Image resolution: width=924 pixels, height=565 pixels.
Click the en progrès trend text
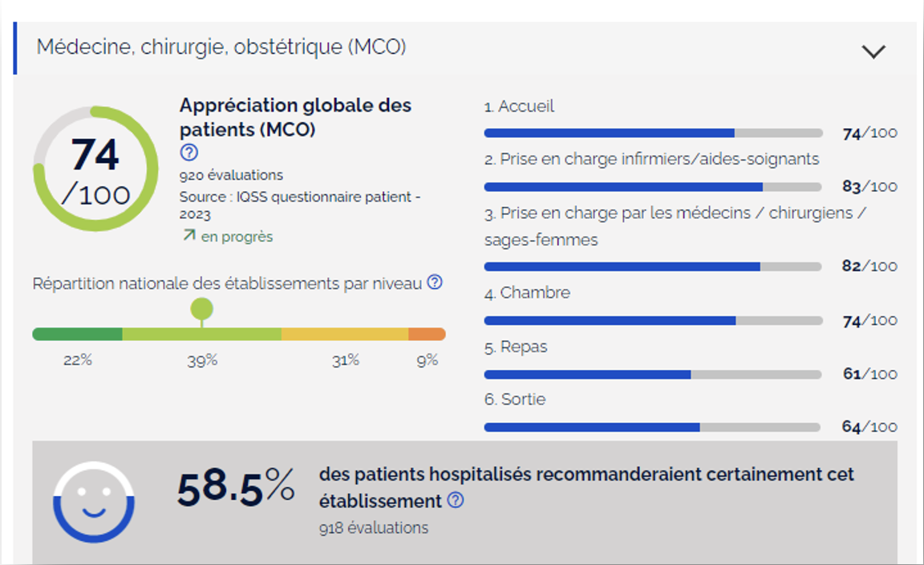(237, 237)
